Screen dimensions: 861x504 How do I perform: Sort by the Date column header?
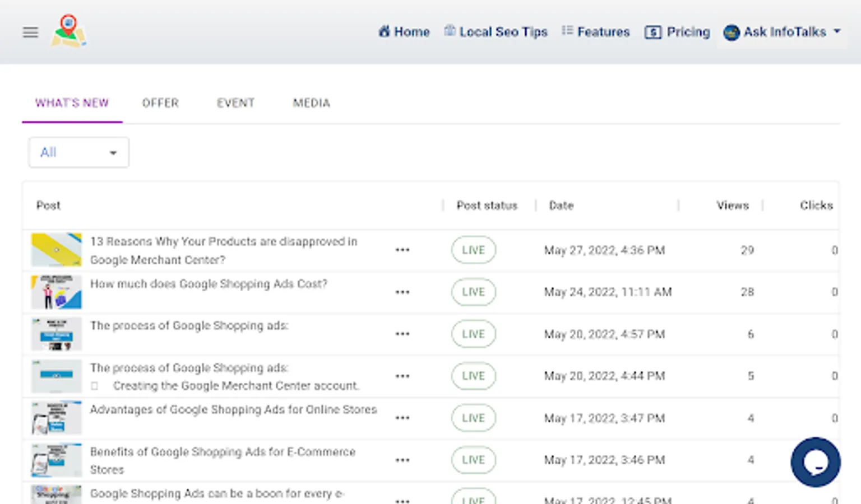pos(561,206)
